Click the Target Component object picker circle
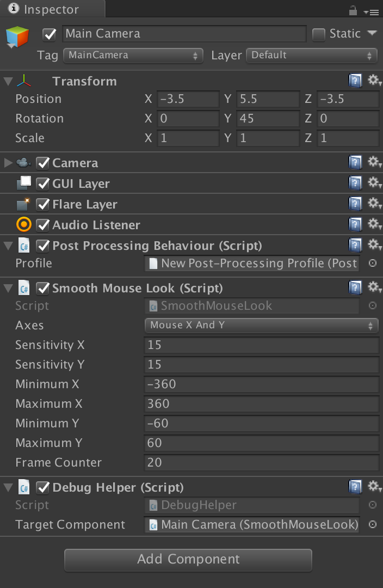This screenshot has height=588, width=383. click(373, 524)
